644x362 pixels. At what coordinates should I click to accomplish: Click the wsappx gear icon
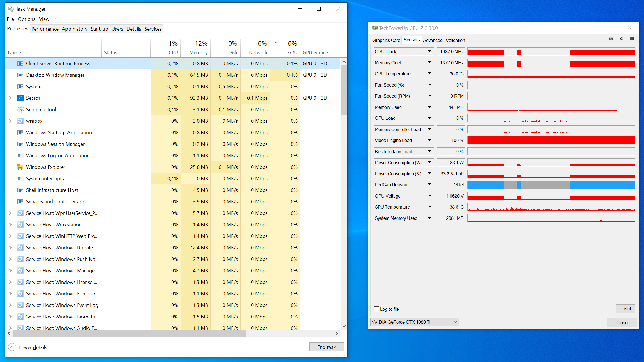[x=20, y=121]
